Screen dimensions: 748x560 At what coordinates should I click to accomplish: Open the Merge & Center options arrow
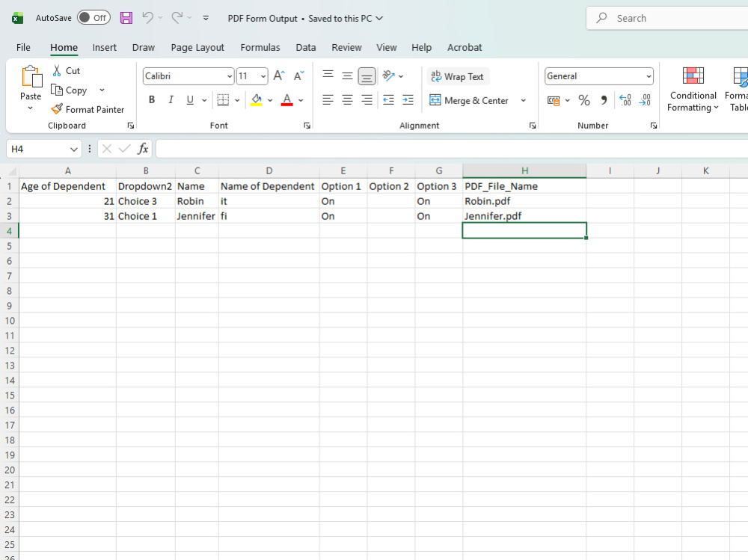tap(524, 100)
